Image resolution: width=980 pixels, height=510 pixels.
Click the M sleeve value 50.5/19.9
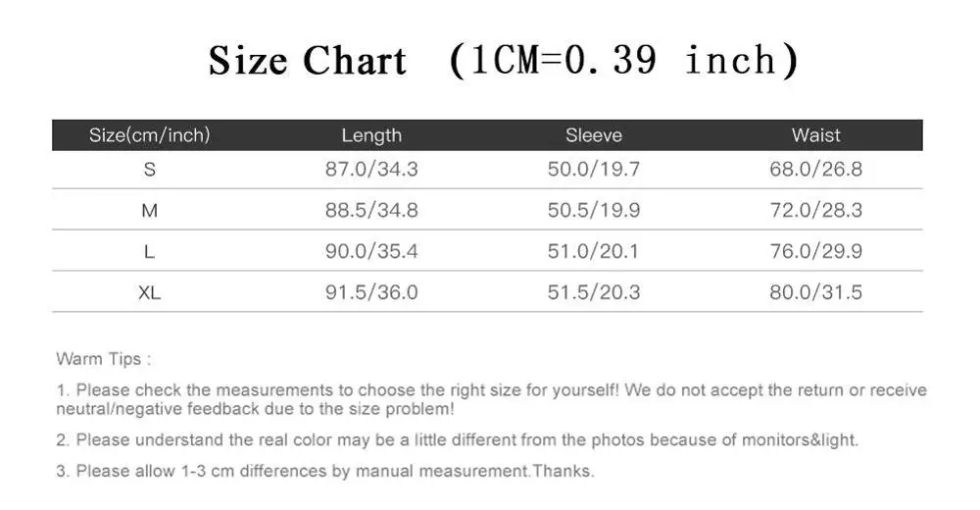(x=593, y=210)
